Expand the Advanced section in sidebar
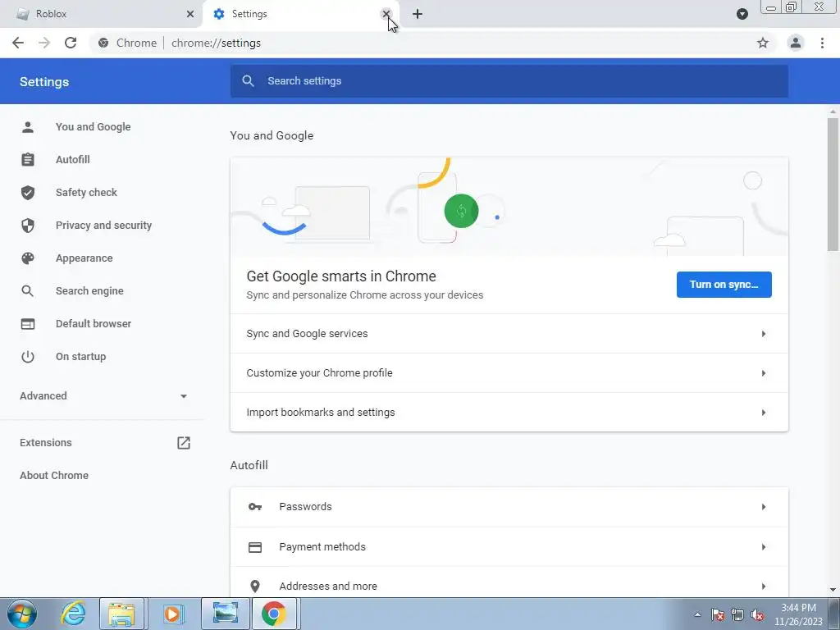 104,396
